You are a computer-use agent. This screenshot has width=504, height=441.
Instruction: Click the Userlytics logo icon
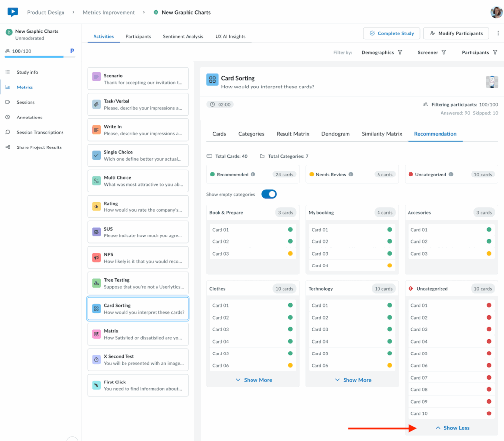[x=13, y=12]
